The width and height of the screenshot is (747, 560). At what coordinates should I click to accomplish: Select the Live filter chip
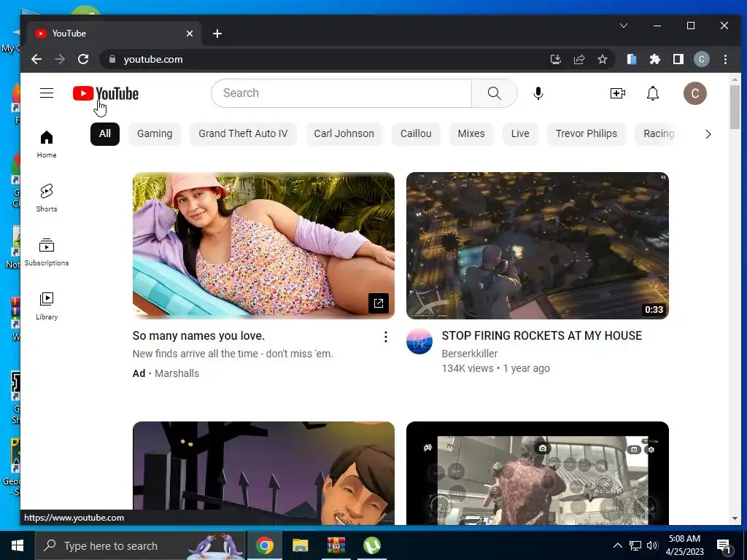click(x=520, y=134)
